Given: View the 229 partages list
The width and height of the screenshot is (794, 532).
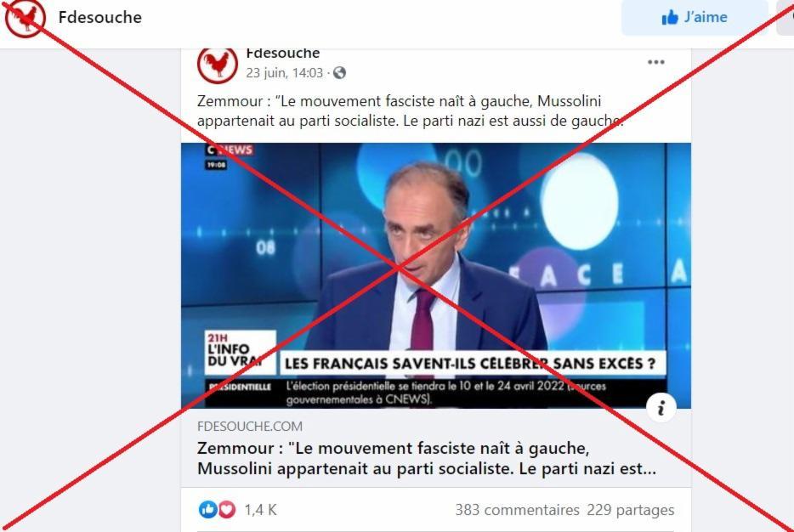Looking at the screenshot, I should coord(631,510).
